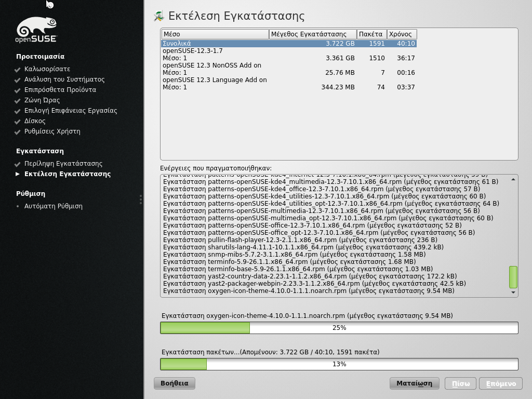Open Βοήθεια help button

coord(175,383)
